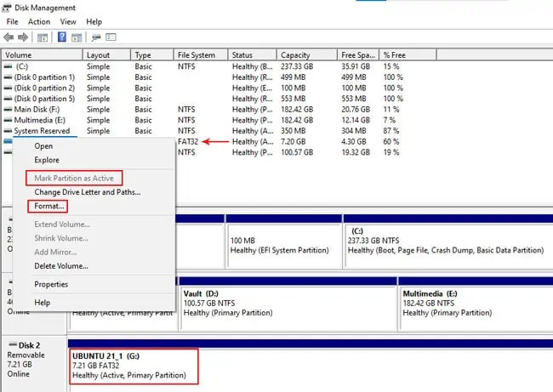553x392 pixels.
Task: Open the Help menu in menu bar
Action: tap(94, 21)
